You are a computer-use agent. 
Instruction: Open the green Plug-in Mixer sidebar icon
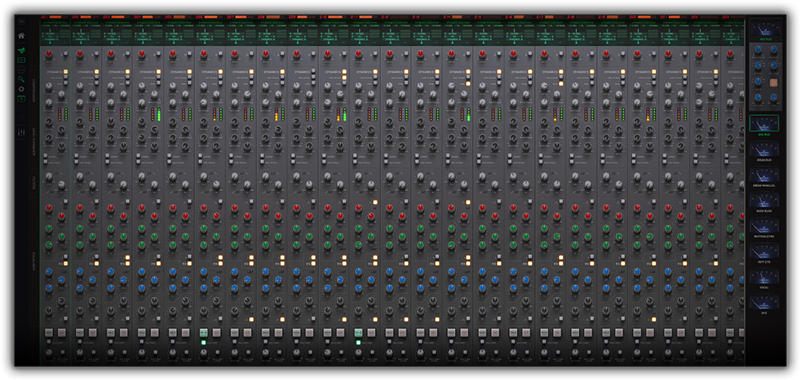[21, 50]
